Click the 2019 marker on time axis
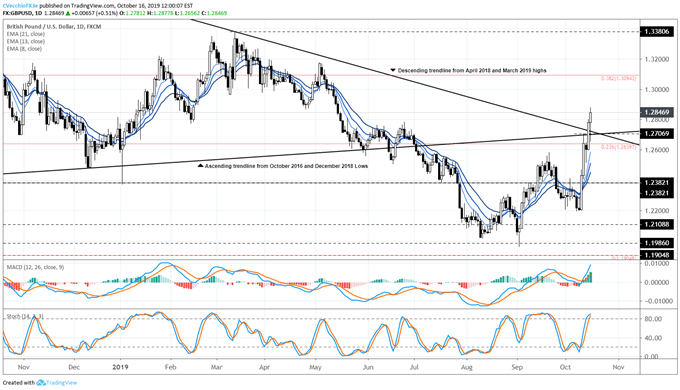680x390 pixels. pos(120,367)
